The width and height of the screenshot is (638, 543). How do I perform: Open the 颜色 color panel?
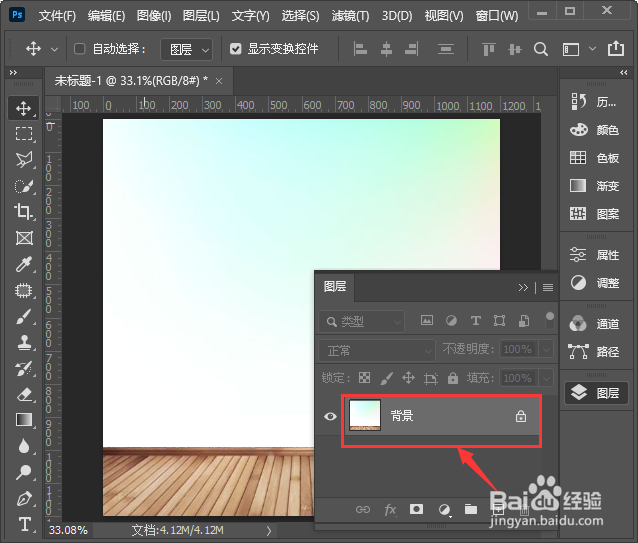coord(595,130)
